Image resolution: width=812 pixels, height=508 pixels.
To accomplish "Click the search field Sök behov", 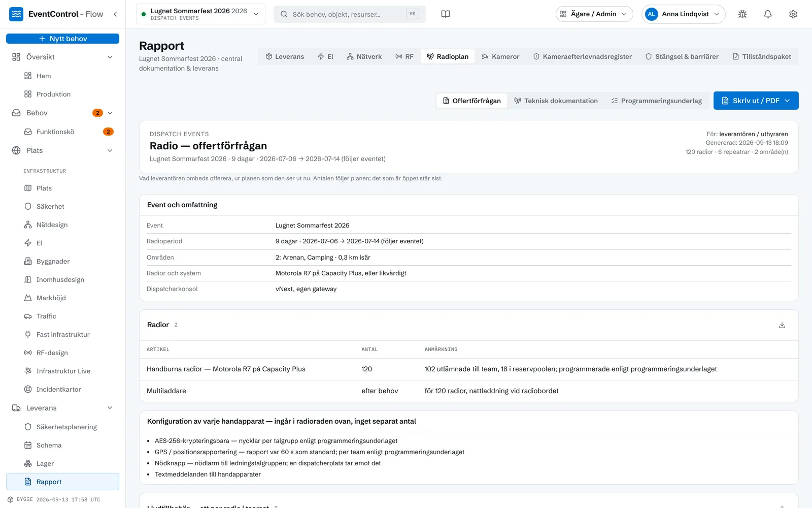I will [350, 14].
